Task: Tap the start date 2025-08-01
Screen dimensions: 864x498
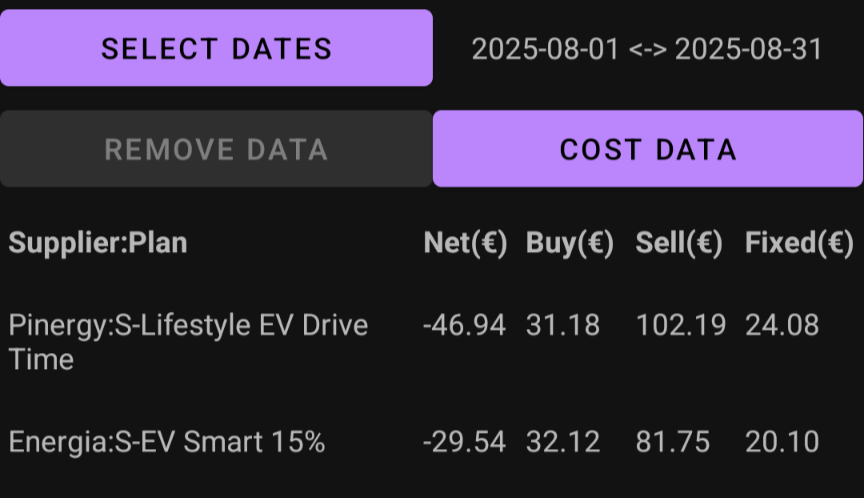Action: pos(546,50)
